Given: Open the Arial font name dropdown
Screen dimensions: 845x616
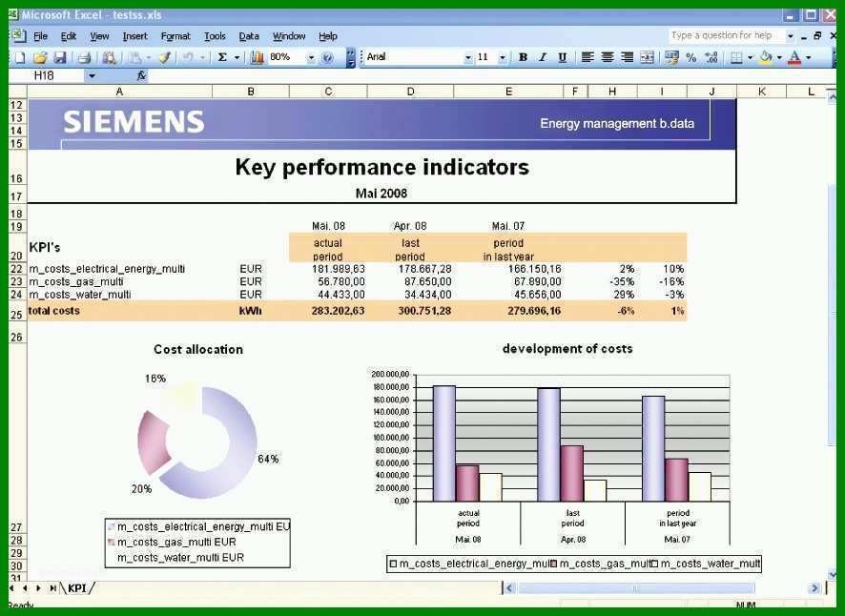Looking at the screenshot, I should tap(467, 57).
